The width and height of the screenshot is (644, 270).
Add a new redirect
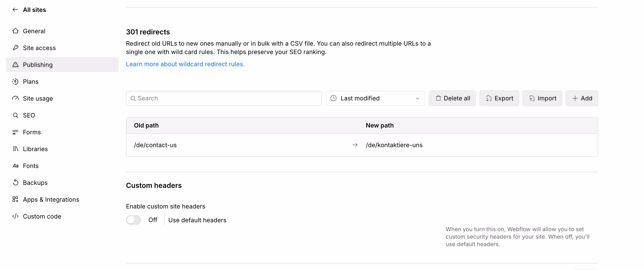[582, 99]
